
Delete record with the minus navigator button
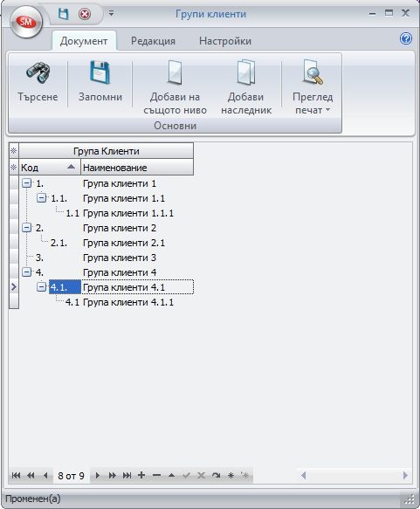pyautogui.click(x=156, y=475)
